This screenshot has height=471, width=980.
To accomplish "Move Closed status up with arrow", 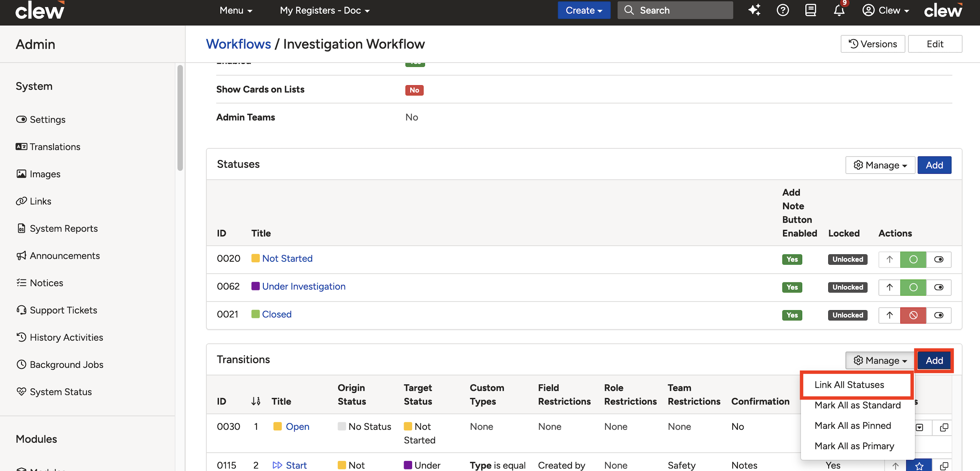I will click(889, 315).
